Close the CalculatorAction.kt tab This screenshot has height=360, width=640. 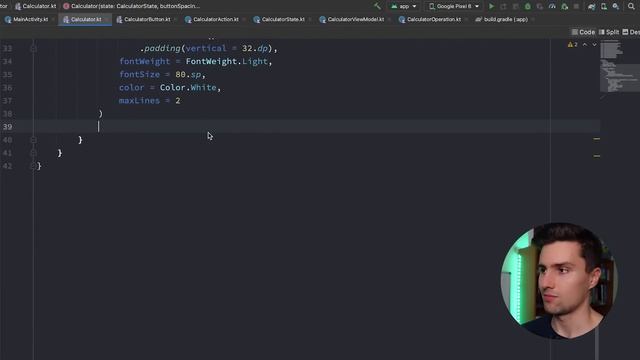pyautogui.click(x=244, y=19)
